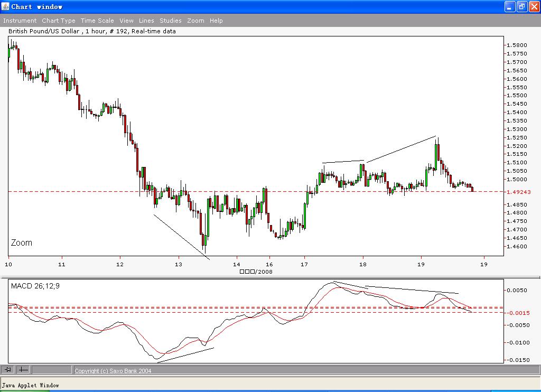Click the MACD 26;12;9 study label
541x392 pixels.
click(x=35, y=286)
